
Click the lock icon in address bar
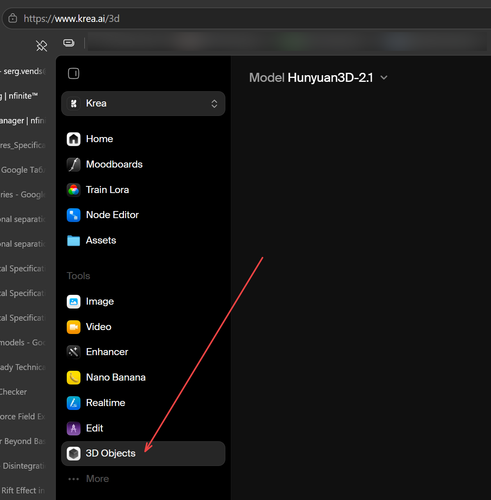(x=13, y=18)
